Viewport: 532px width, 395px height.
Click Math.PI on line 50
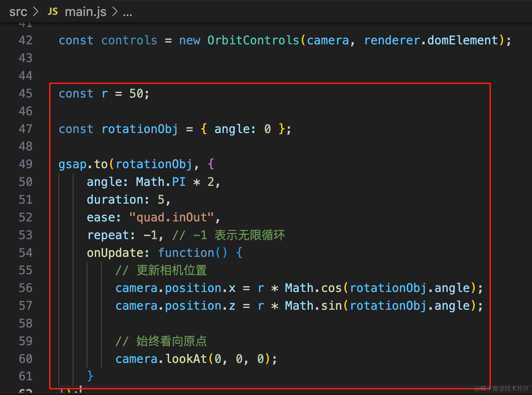pos(161,182)
